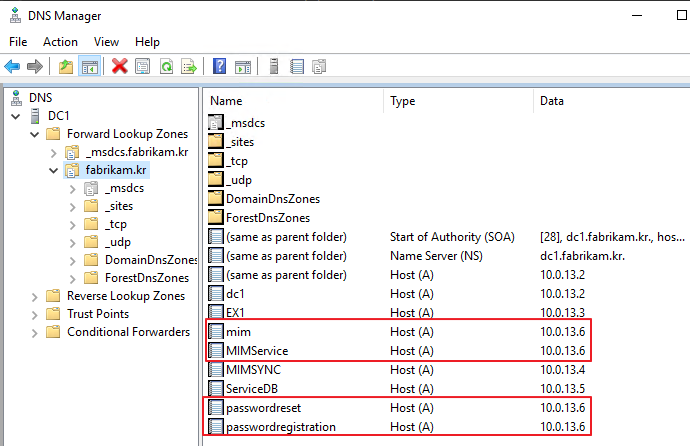Click the DomainDnsZones folder icon in list
The height and width of the screenshot is (446, 690).
point(216,198)
